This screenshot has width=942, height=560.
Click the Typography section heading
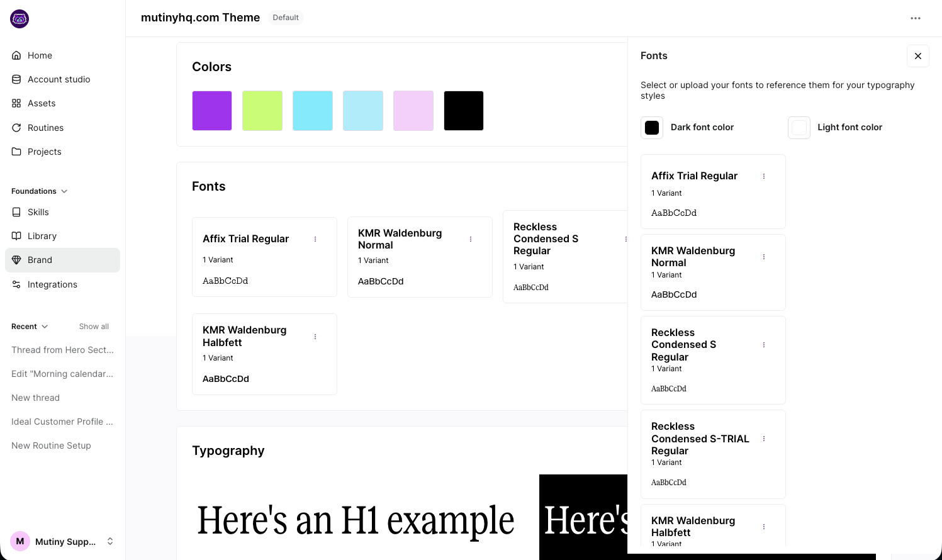point(228,451)
